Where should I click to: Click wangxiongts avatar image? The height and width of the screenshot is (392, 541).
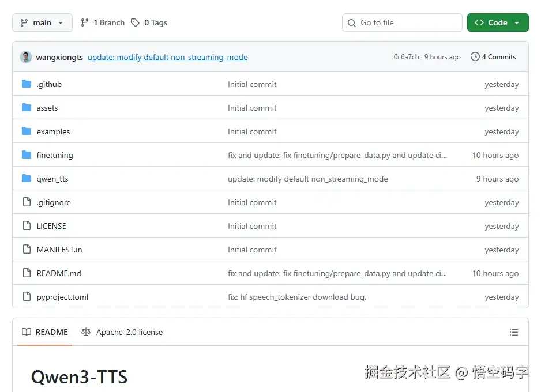[x=26, y=57]
